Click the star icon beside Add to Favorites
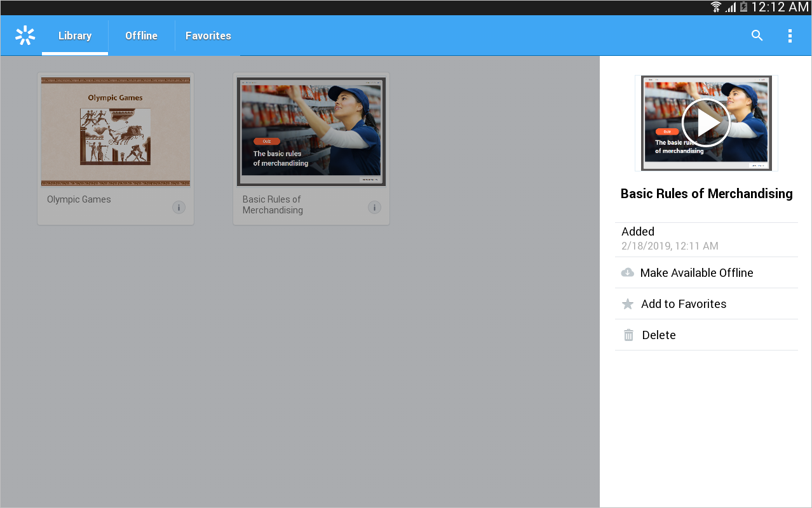Screen dimensions: 812x508 coord(628,304)
